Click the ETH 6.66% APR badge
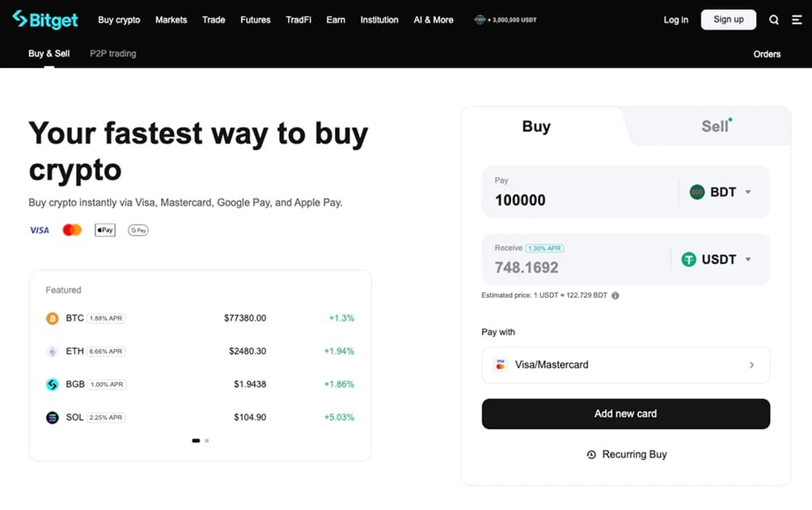 coord(106,351)
